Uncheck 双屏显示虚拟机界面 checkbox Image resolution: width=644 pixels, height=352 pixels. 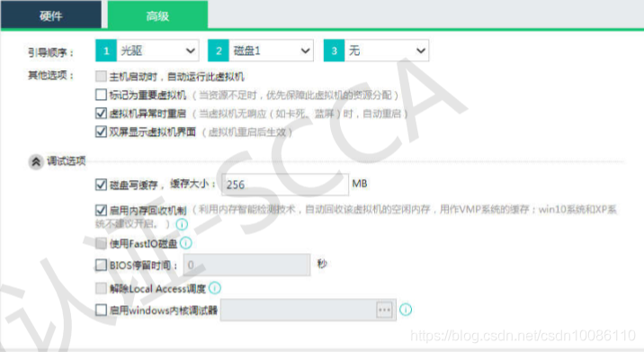point(101,131)
